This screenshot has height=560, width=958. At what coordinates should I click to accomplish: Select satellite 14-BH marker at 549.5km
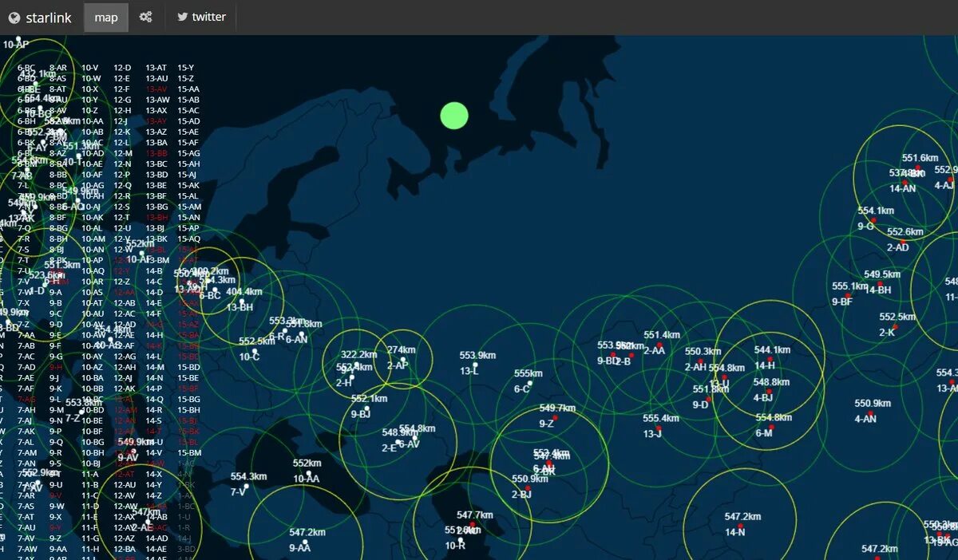[x=881, y=284]
